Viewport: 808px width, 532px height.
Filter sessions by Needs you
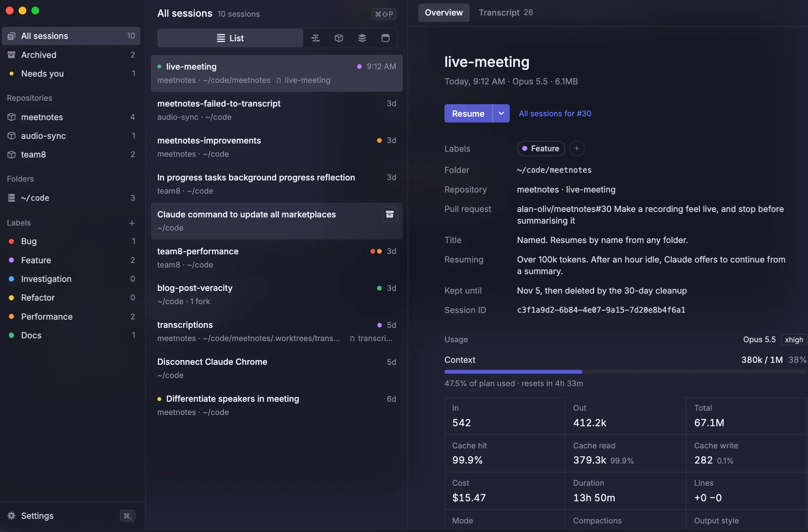[x=71, y=73]
